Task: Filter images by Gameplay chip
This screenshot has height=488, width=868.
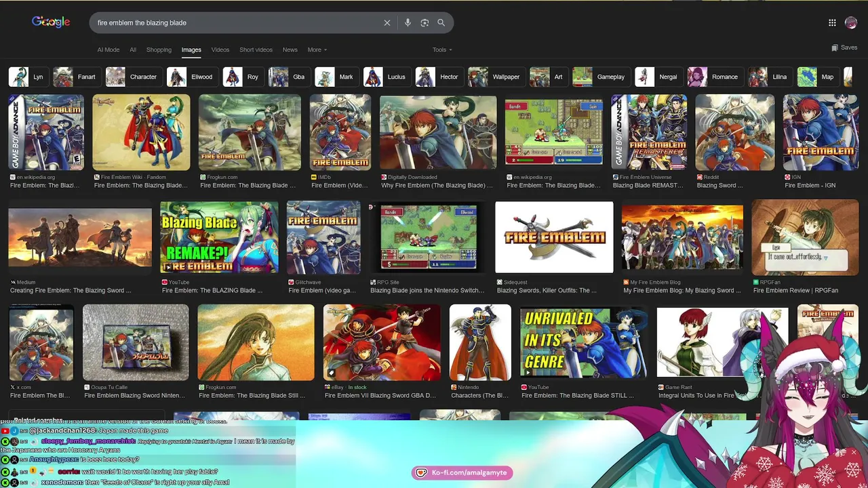Action: 601,77
